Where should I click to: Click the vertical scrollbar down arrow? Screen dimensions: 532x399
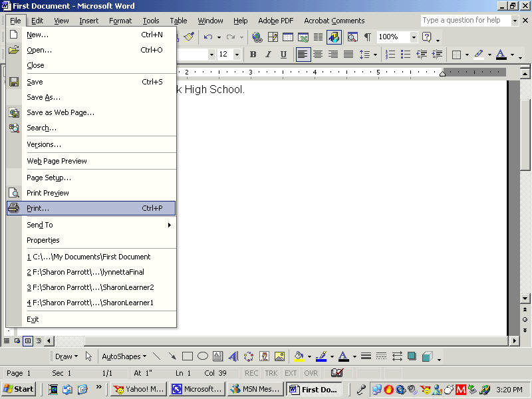(x=525, y=299)
